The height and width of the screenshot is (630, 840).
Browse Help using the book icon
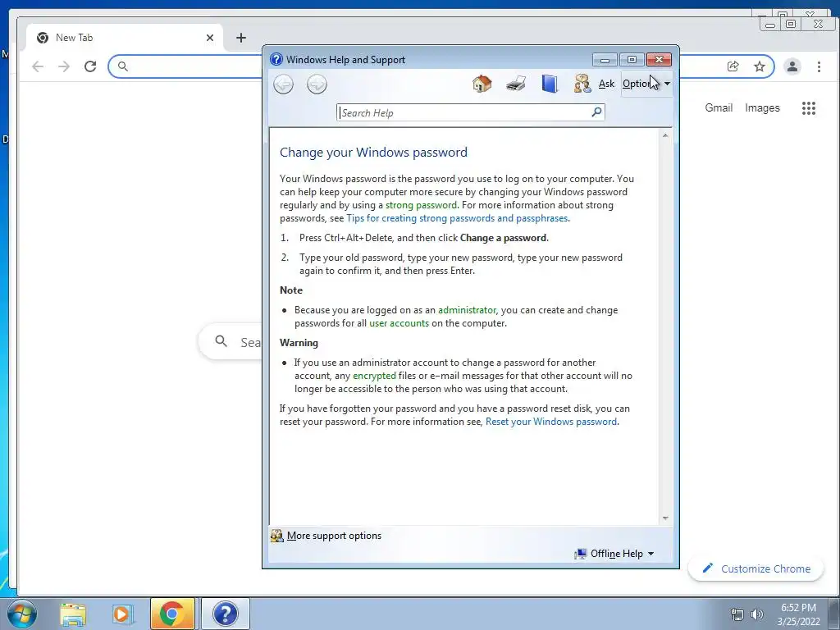pos(549,84)
